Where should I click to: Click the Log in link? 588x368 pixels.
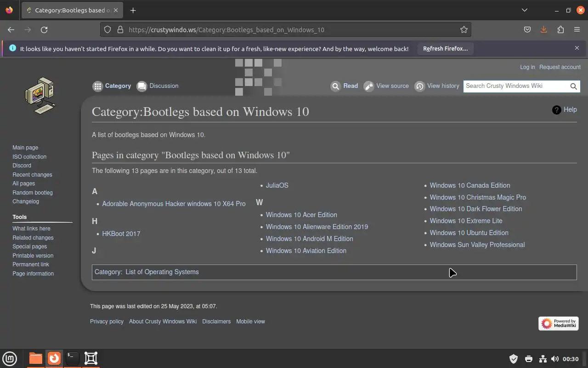[x=527, y=67]
